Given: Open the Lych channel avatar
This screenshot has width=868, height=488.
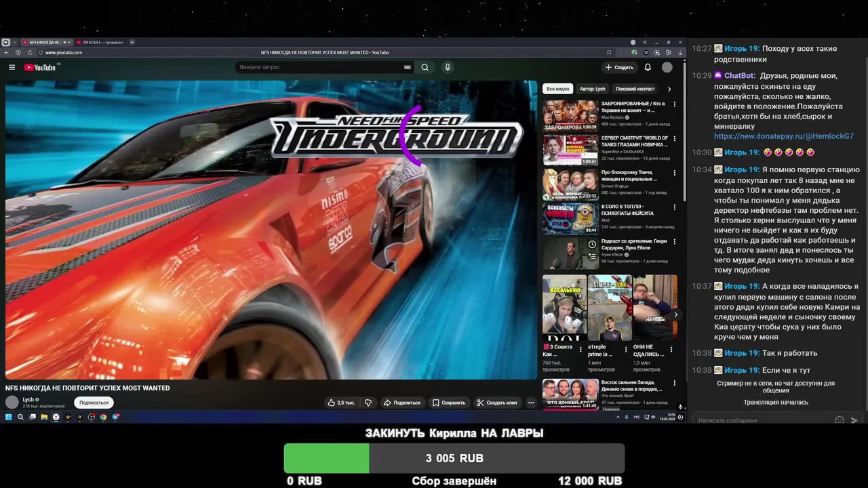Looking at the screenshot, I should pyautogui.click(x=12, y=402).
